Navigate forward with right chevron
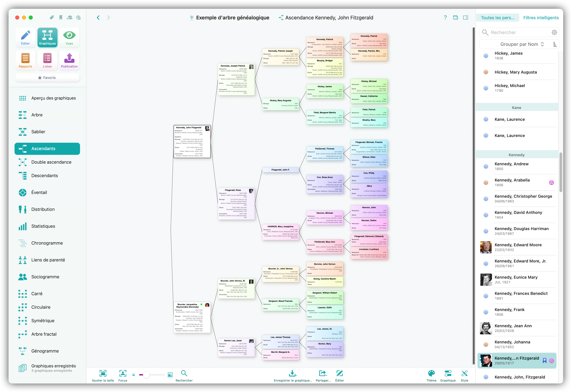Viewport: 572px width, 392px height. click(109, 18)
